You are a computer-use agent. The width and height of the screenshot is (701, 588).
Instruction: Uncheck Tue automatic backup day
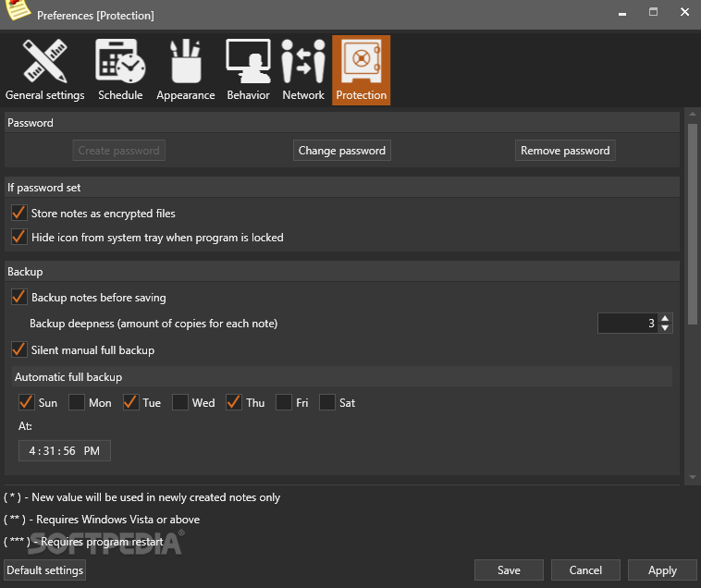tap(130, 402)
